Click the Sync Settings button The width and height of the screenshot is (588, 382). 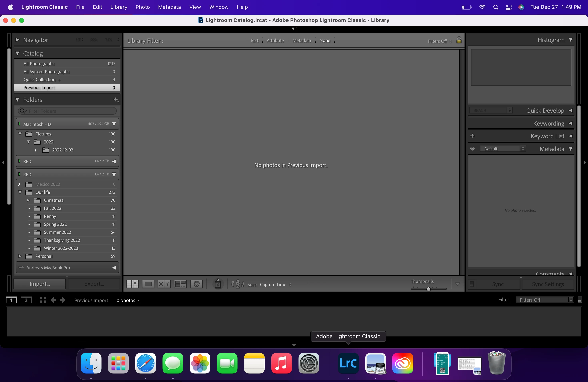[x=548, y=284]
